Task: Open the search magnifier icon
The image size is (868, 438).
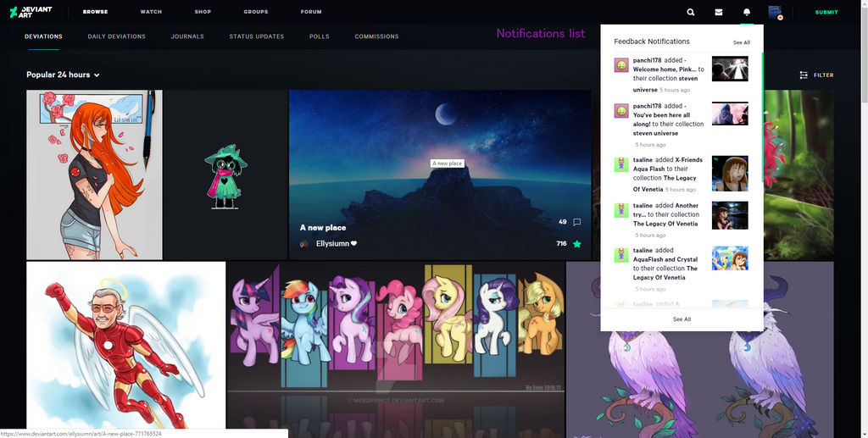Action: click(691, 12)
